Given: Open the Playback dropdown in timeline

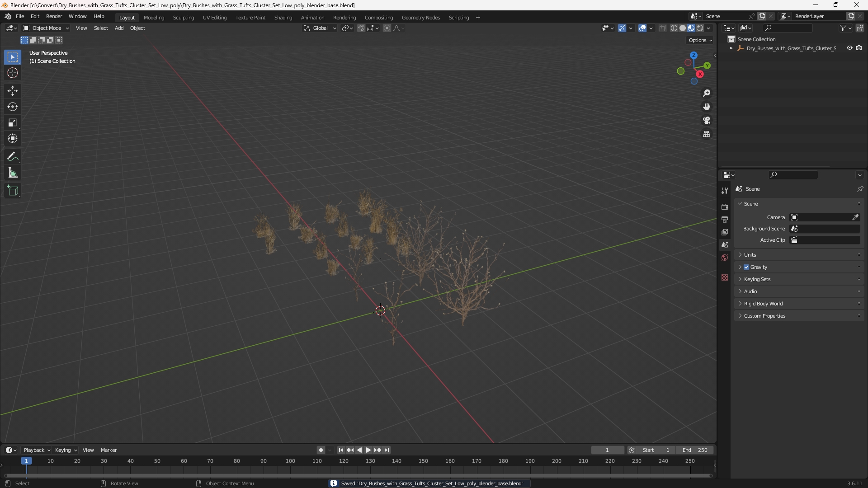Looking at the screenshot, I should point(37,450).
